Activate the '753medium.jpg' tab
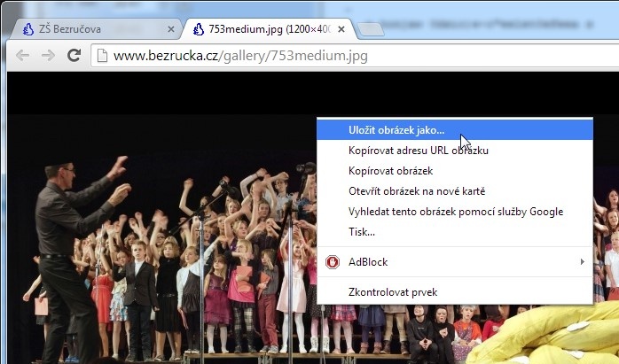This screenshot has width=619, height=364. (269, 29)
